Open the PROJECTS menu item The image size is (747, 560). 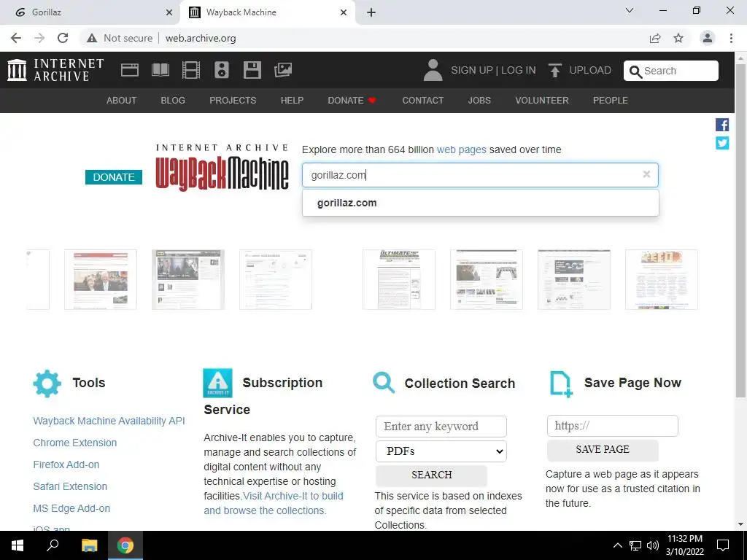click(x=233, y=101)
